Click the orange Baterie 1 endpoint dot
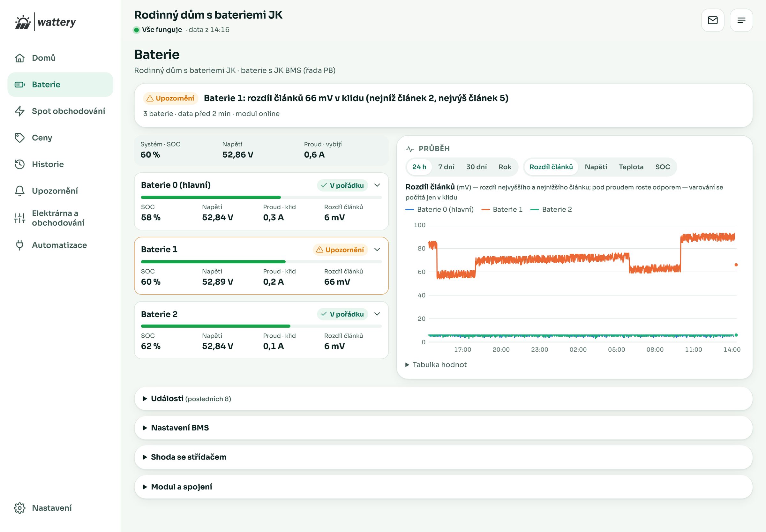This screenshot has height=532, width=766. (x=736, y=265)
